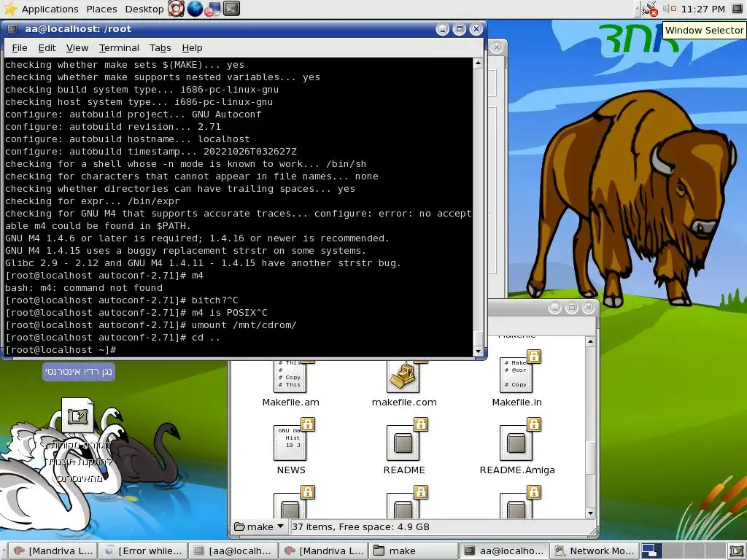Select the Makefile.in file icon
This screenshot has width=747, height=560.
click(x=516, y=374)
